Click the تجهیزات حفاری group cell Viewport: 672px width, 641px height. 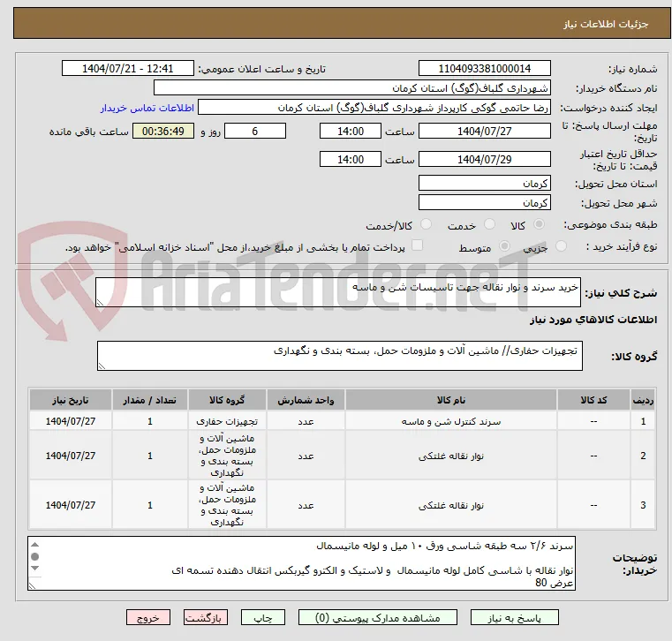(227, 422)
